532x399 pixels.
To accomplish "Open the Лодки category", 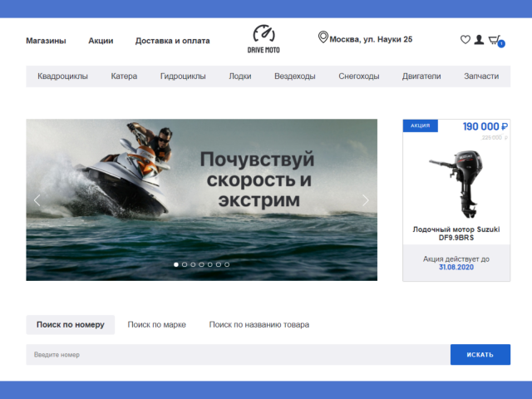I will [240, 76].
